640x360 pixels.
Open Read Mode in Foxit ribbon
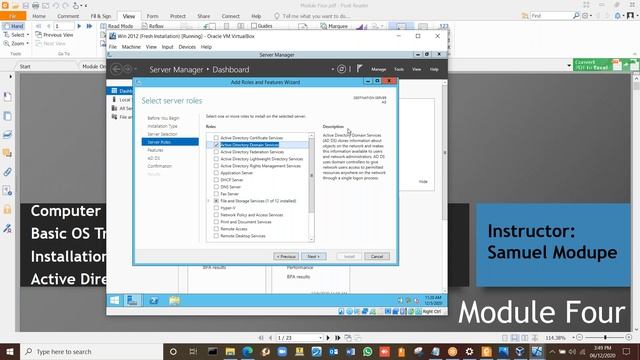(x=117, y=26)
